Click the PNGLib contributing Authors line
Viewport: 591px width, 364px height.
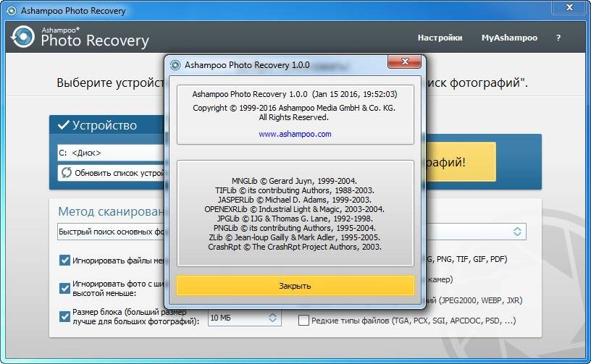click(x=294, y=228)
